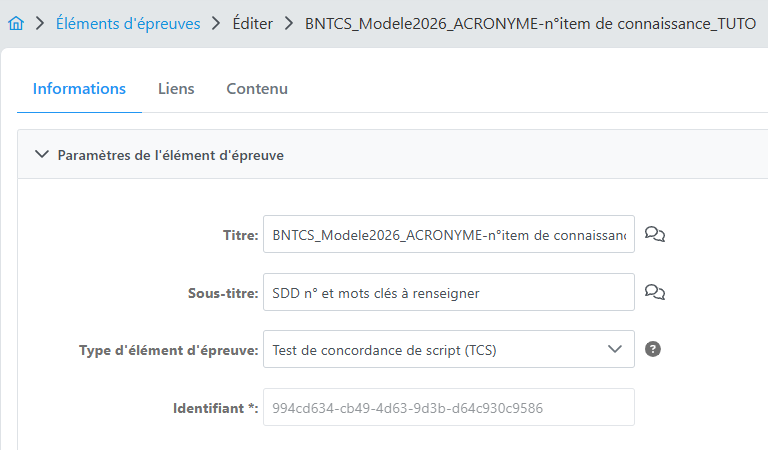Click the BNTCS_Modele2026 breadcrumb title
768x450 pixels.
click(x=530, y=23)
